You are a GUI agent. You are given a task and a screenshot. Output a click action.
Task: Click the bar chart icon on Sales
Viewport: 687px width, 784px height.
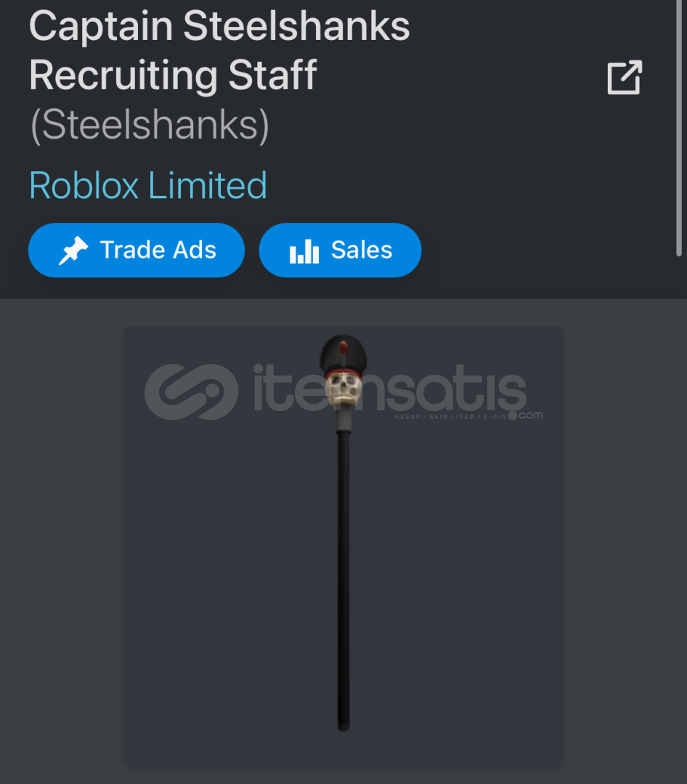pyautogui.click(x=304, y=251)
